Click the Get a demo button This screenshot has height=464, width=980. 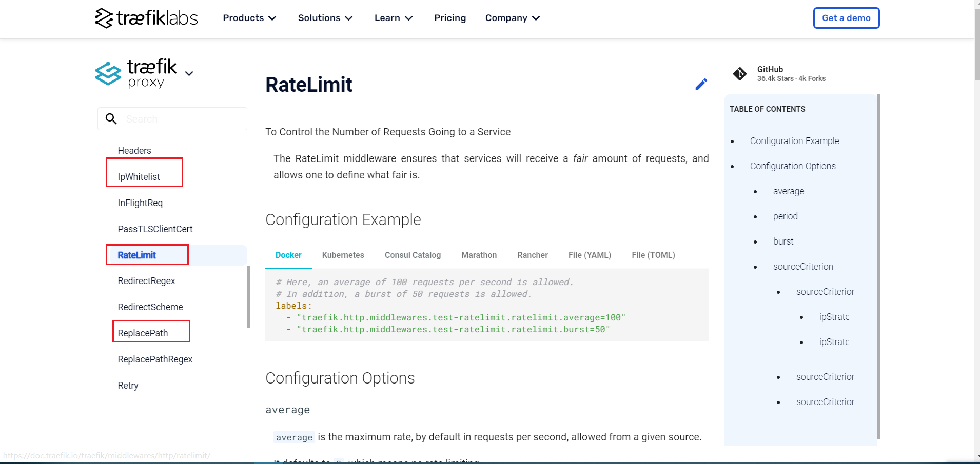point(846,18)
